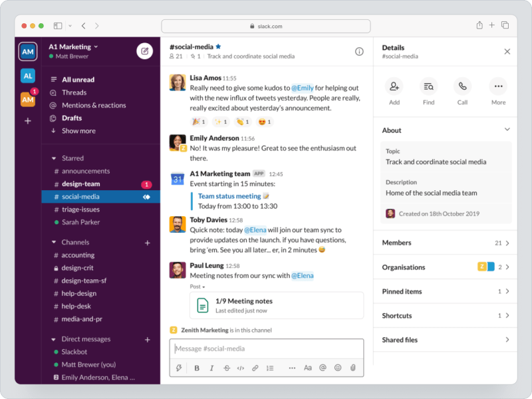The image size is (532, 399).
Task: Add a channel with plus button
Action: pos(147,243)
